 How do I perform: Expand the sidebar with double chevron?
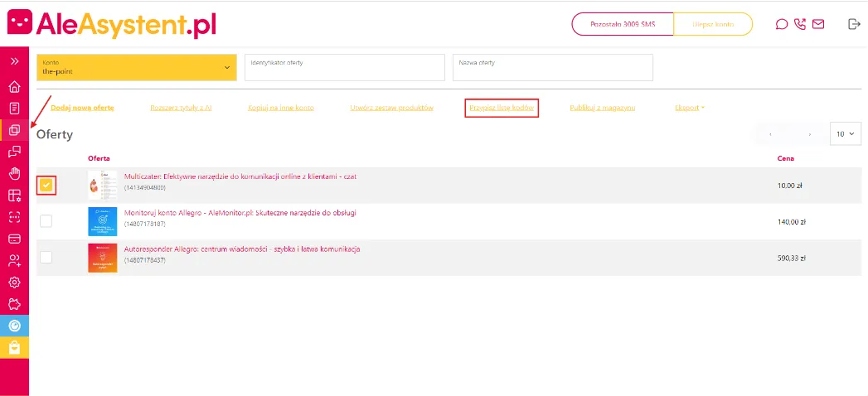[14, 61]
